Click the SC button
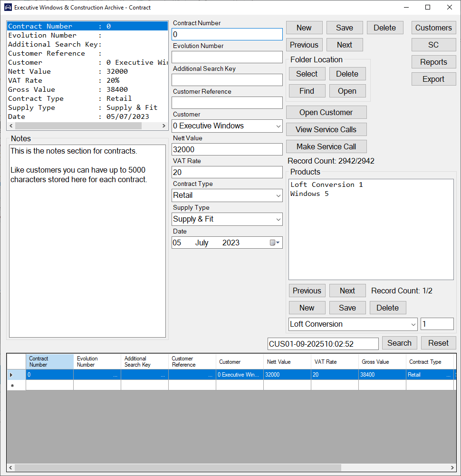This screenshot has width=461, height=476. 433,45
